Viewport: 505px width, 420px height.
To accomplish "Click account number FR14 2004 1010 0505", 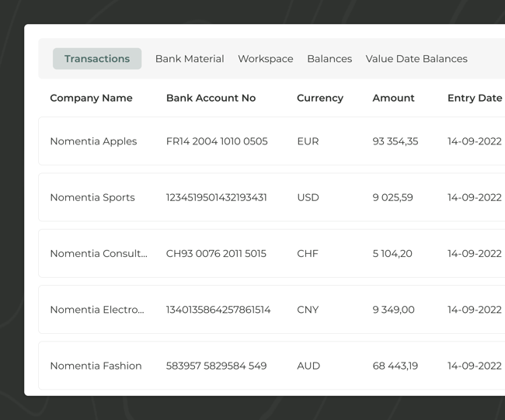I will [217, 141].
